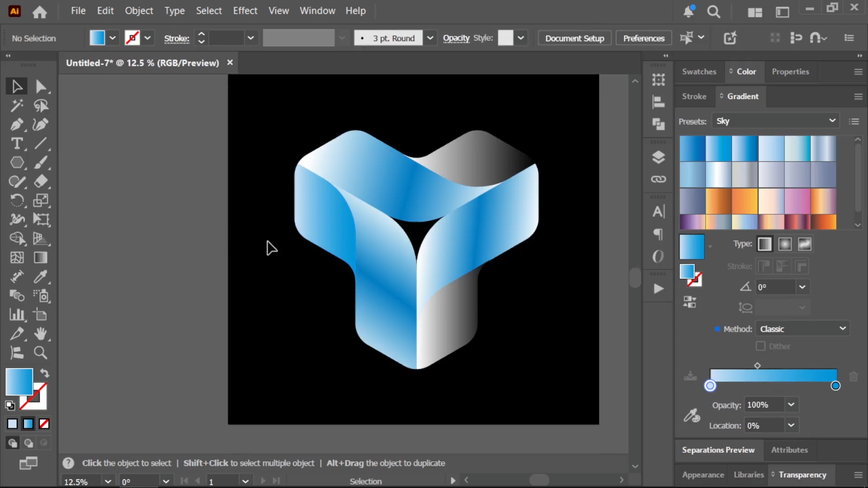Close the Untitled-7 document tab

(230, 63)
